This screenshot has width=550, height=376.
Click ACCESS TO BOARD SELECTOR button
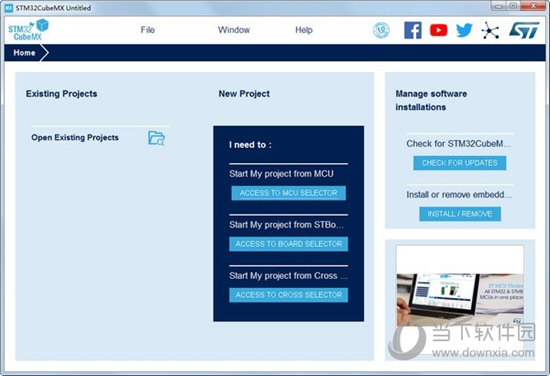pyautogui.click(x=288, y=244)
